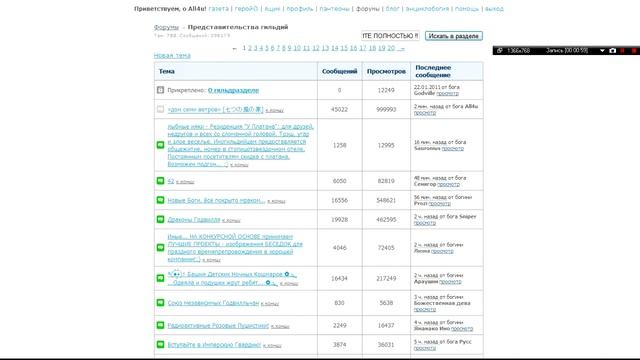Screen dimensions: 640x360
Task: Open topic 'Союз независимых Годвилльчан'
Action: pos(213,303)
